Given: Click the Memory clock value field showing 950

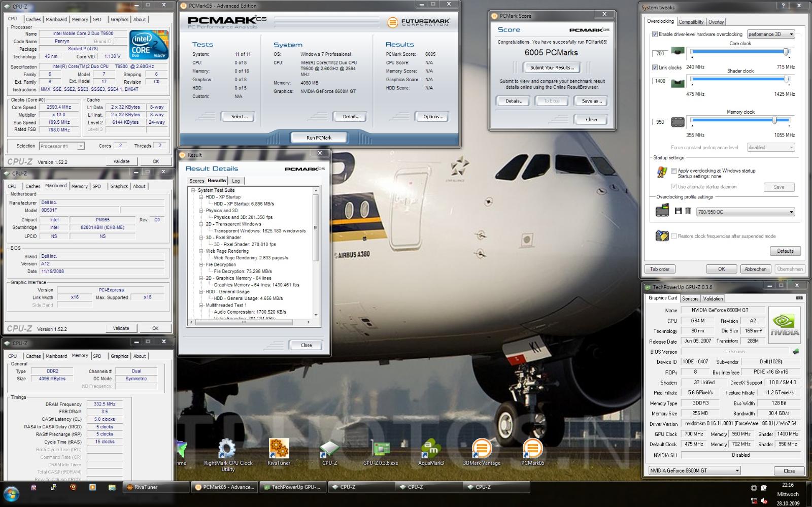Looking at the screenshot, I should point(660,122).
